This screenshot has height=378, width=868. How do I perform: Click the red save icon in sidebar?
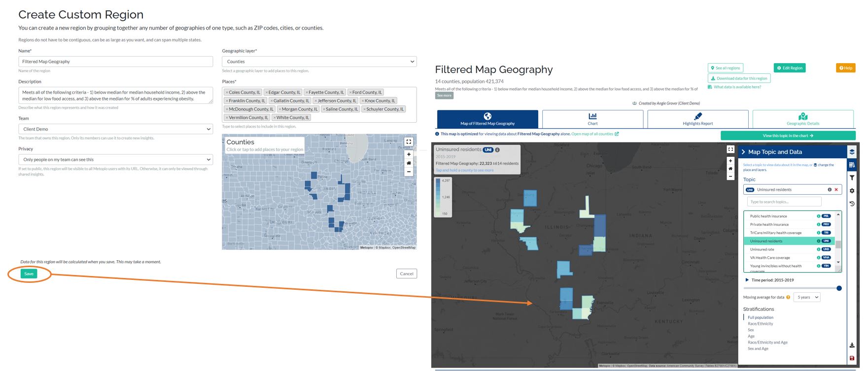(852, 358)
